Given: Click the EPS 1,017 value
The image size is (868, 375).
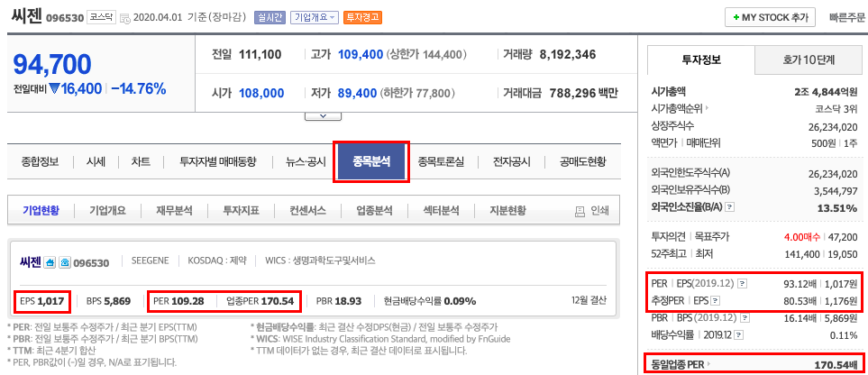Looking at the screenshot, I should coord(51,301).
